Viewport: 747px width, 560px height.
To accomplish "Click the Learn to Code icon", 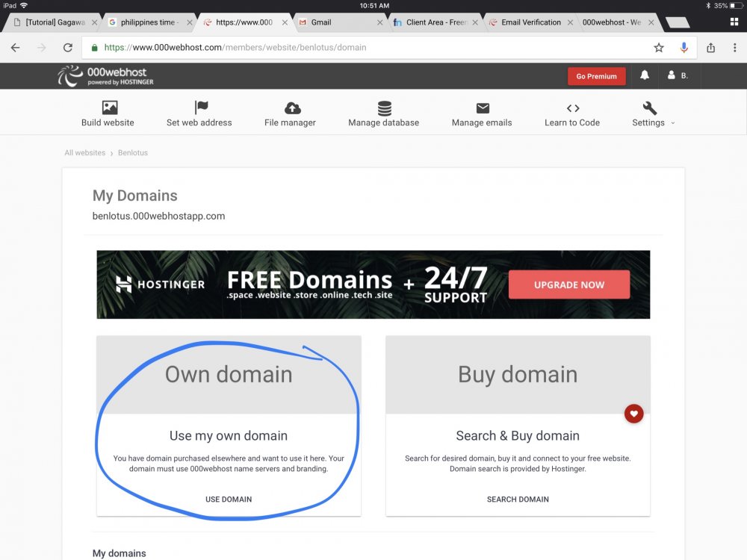I will click(572, 108).
